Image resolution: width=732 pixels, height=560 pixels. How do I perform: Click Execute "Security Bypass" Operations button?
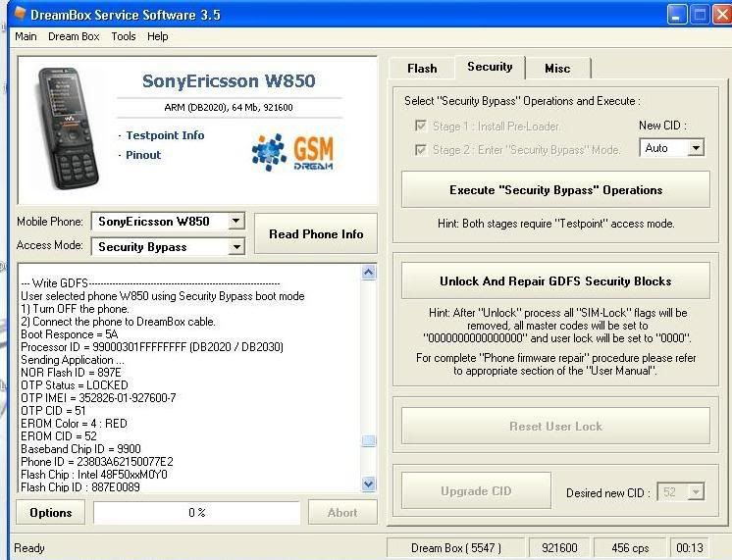tap(555, 189)
